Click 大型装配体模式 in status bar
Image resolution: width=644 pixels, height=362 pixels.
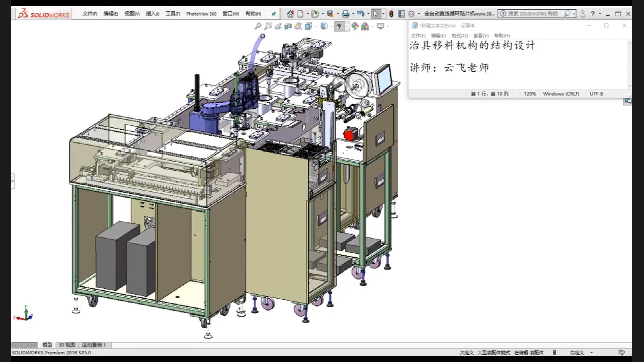point(494,352)
